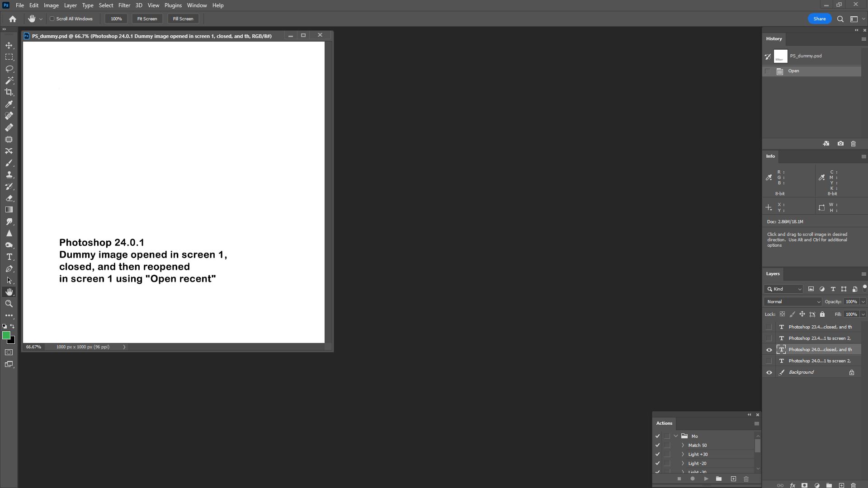Screen dimensions: 868x488
Task: Open the layer blending mode dropdown
Action: pos(792,301)
